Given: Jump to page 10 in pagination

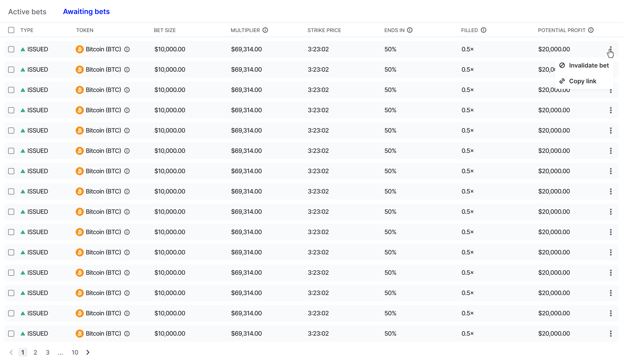Looking at the screenshot, I should point(75,352).
